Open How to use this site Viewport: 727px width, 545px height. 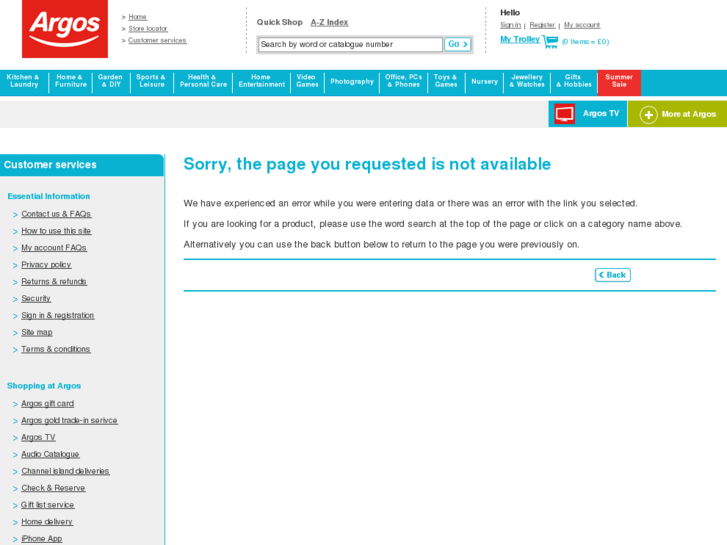click(x=56, y=231)
